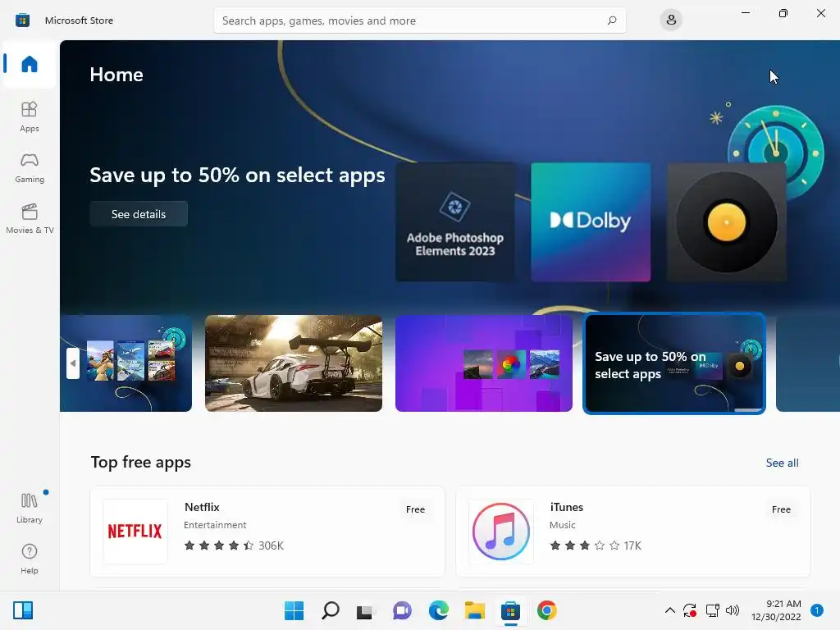
Task: Select the racing car carousel card
Action: 294,363
